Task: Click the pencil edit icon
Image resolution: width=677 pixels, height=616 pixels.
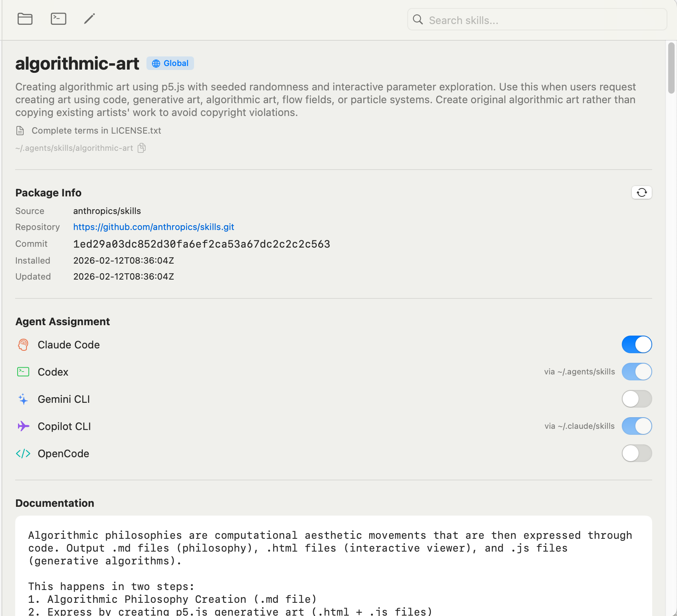Action: (x=90, y=19)
